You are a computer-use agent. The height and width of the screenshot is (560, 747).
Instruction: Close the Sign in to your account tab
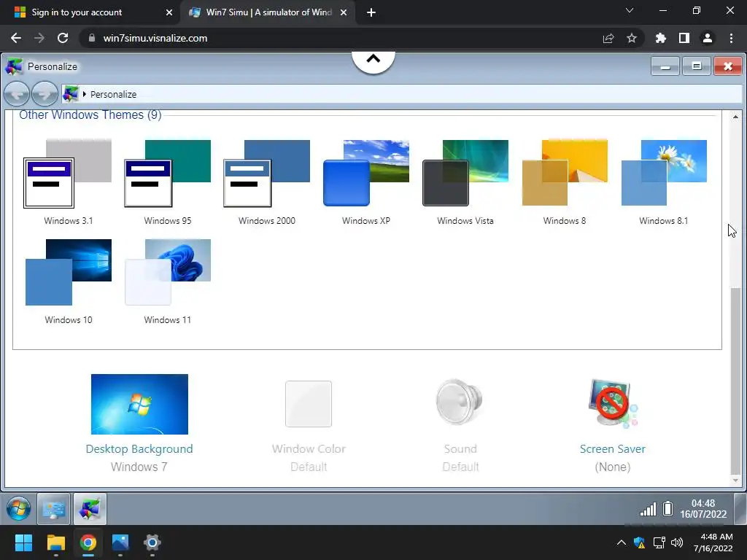[169, 12]
